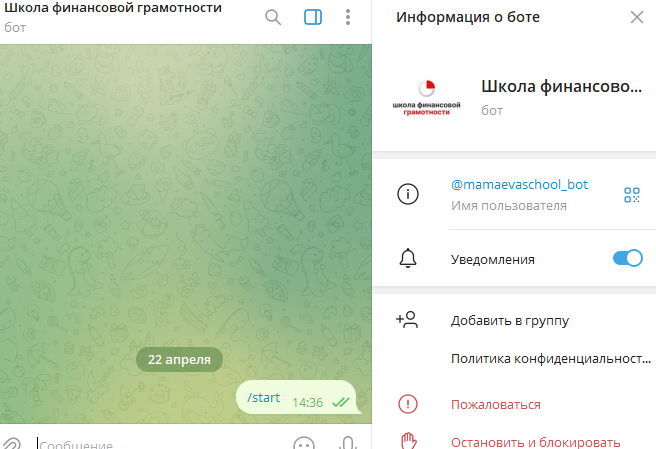Open the emoji picker icon
The height and width of the screenshot is (449, 656).
[x=304, y=444]
